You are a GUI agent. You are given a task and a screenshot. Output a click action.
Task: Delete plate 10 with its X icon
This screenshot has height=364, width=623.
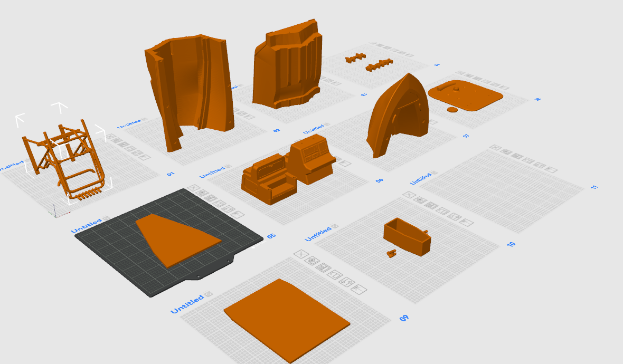[x=409, y=195]
